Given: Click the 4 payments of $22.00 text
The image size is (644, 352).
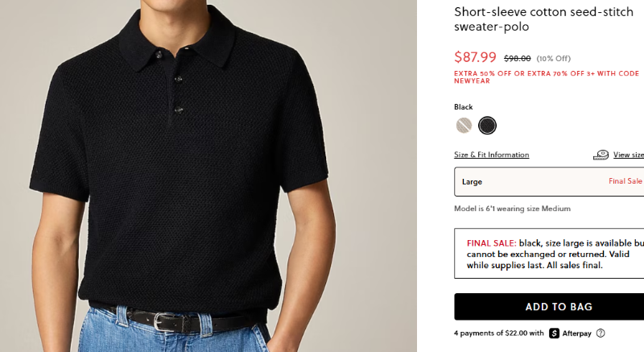Looking at the screenshot, I should point(498,333).
